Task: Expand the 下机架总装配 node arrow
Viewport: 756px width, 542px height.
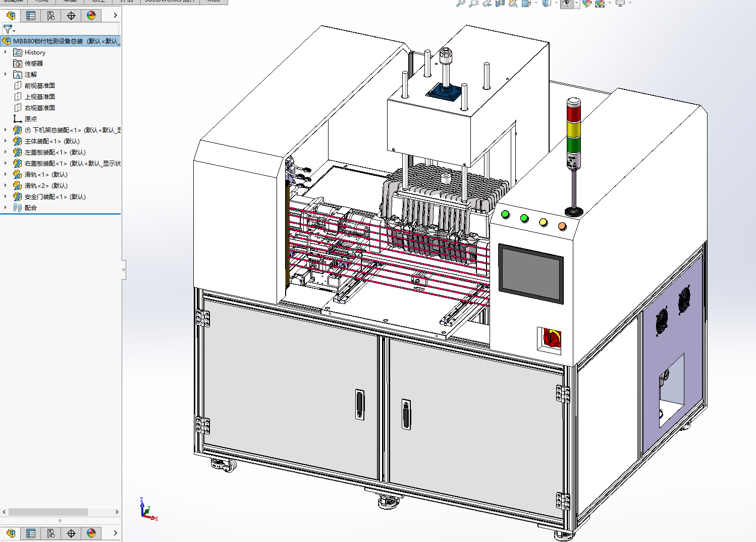Action: click(x=6, y=130)
